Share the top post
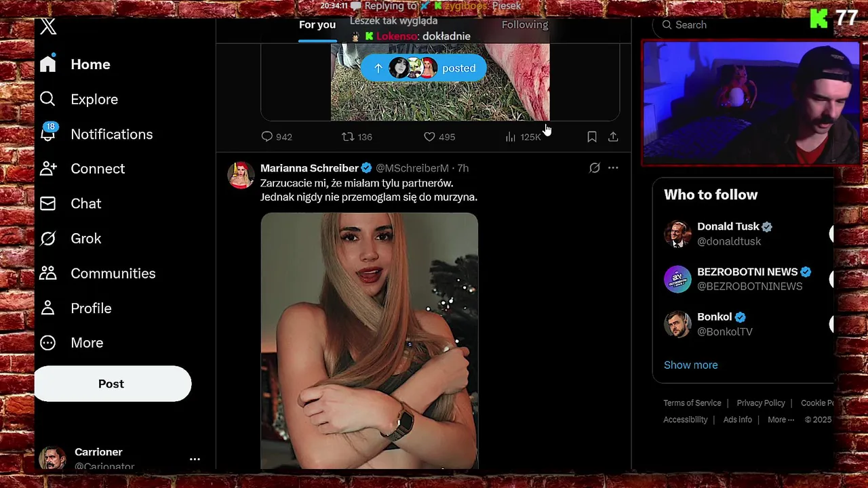Viewport: 868px width, 488px height. click(x=613, y=137)
